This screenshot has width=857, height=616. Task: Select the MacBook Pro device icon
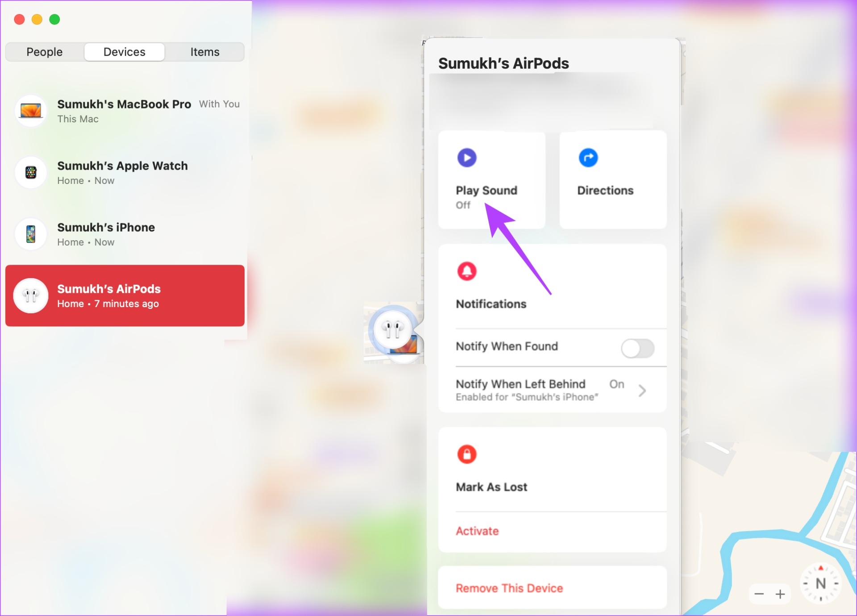[x=31, y=111]
